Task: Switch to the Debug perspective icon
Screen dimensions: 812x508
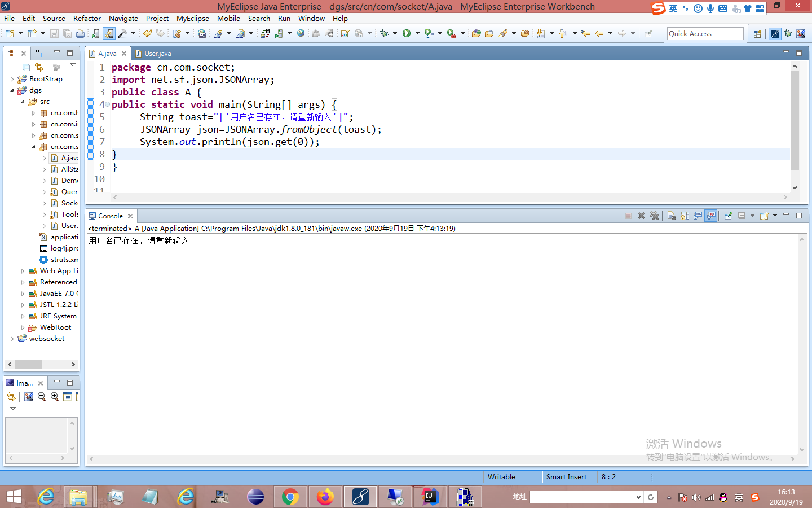Action: point(788,34)
